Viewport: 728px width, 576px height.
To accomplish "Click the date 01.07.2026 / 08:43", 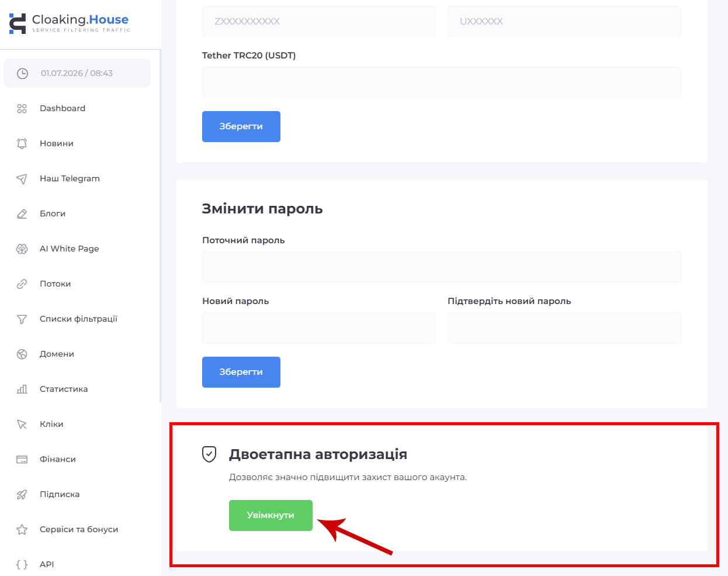I will coord(77,73).
